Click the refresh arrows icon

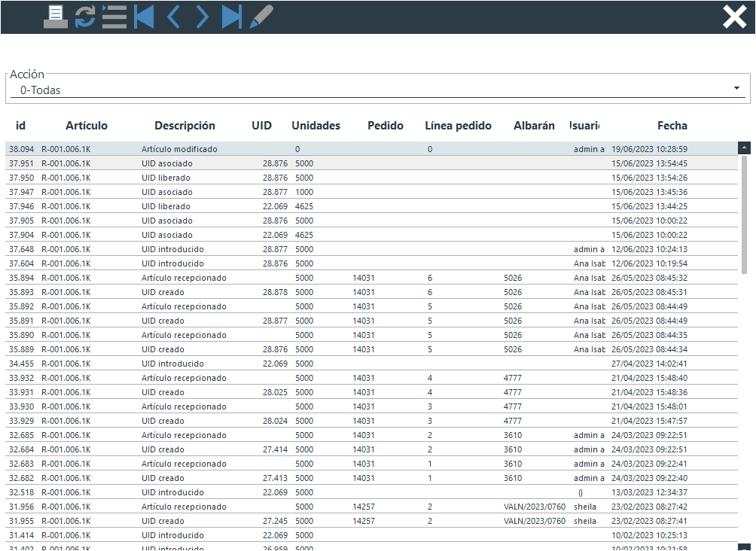click(85, 17)
